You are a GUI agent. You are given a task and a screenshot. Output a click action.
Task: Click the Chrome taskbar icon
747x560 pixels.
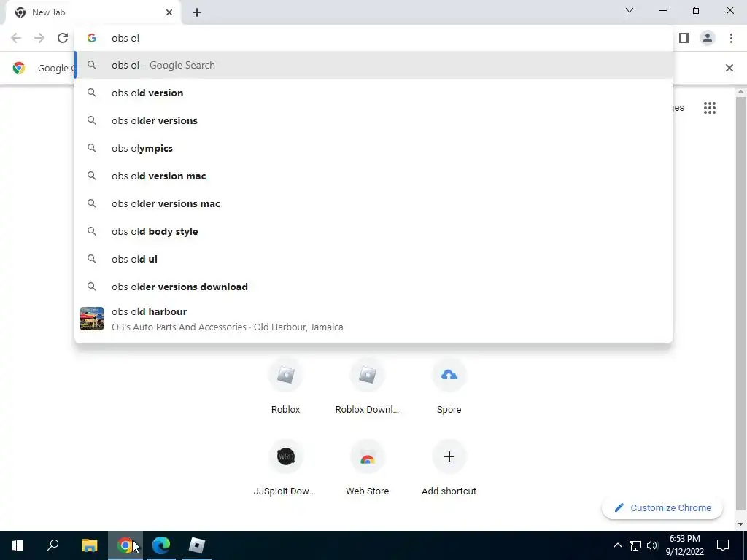[x=125, y=545]
